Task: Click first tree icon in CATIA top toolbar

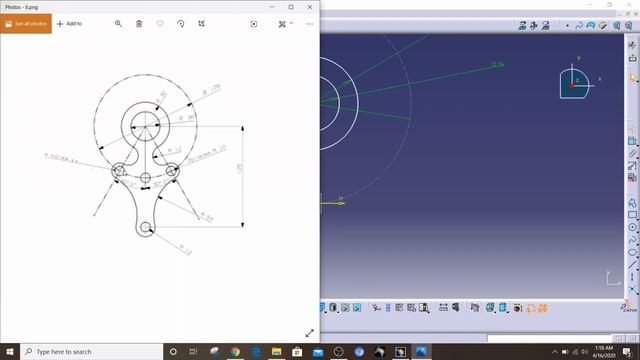Action: (522, 26)
